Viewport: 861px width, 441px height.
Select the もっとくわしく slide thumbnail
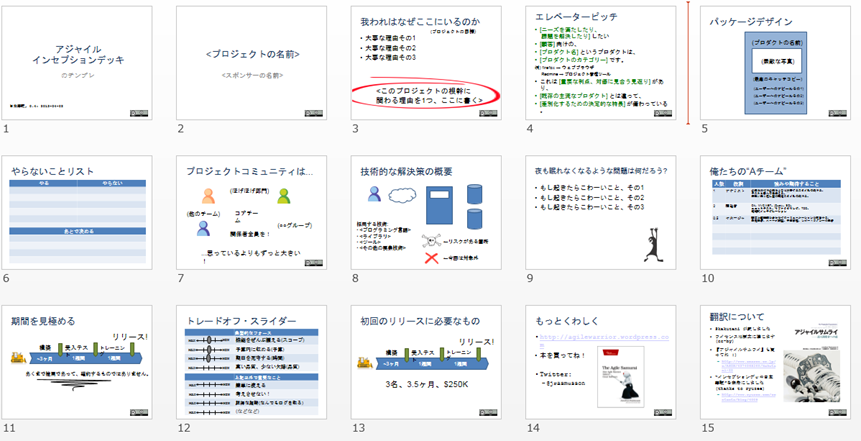pyautogui.click(x=601, y=362)
